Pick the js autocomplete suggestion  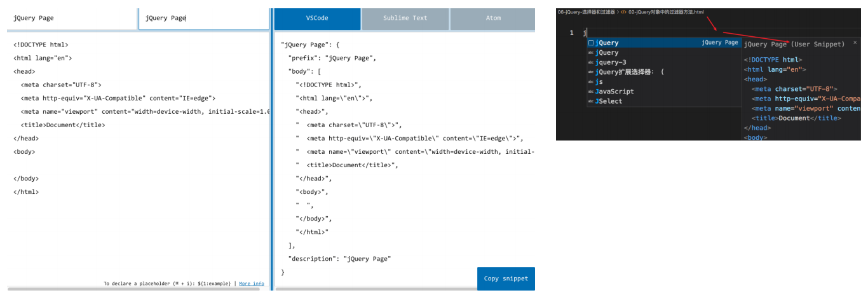click(663, 82)
